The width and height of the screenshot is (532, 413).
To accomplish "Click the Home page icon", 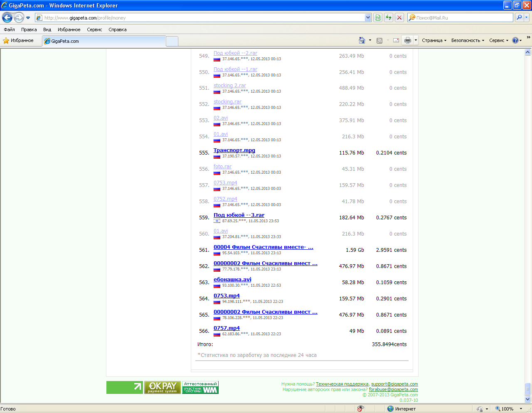I will click(362, 40).
